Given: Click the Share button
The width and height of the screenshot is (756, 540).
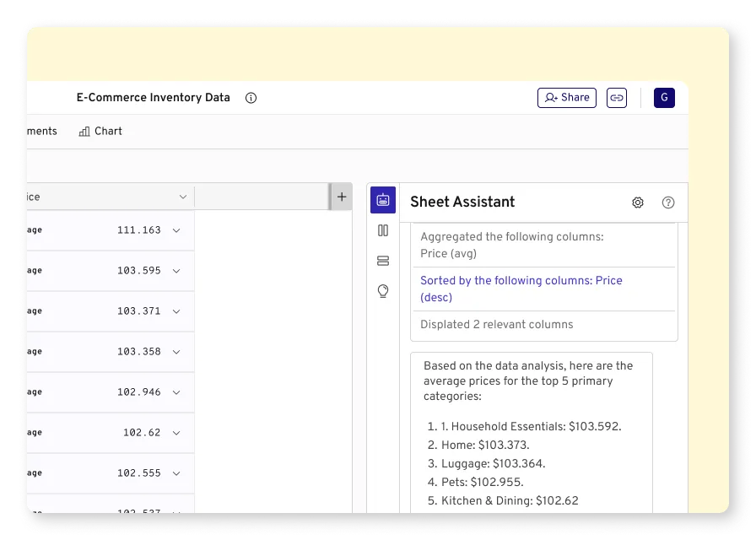Looking at the screenshot, I should coord(567,98).
